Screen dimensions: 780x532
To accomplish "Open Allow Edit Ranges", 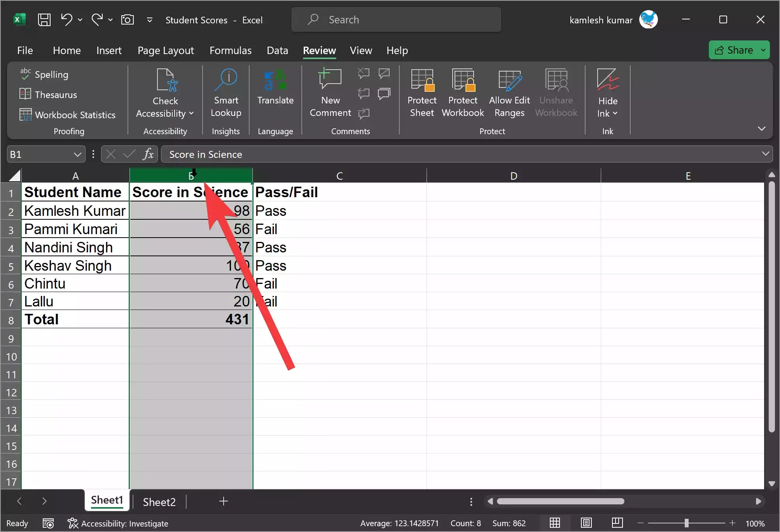I will tap(510, 93).
